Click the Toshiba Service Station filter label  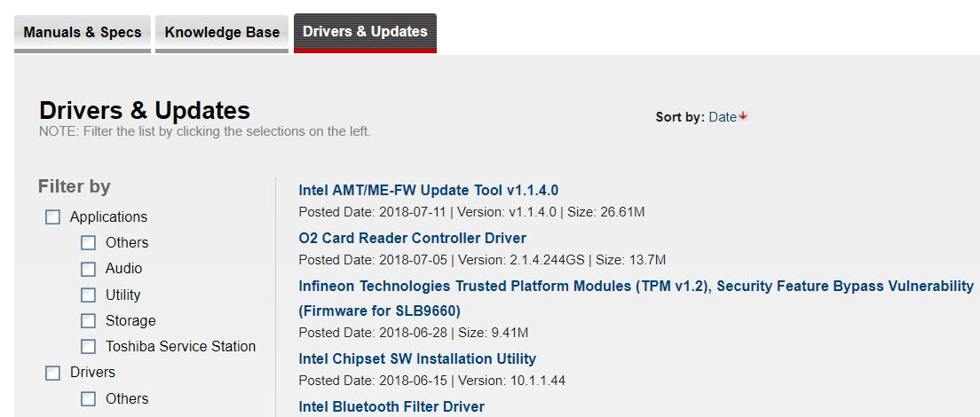(x=180, y=346)
